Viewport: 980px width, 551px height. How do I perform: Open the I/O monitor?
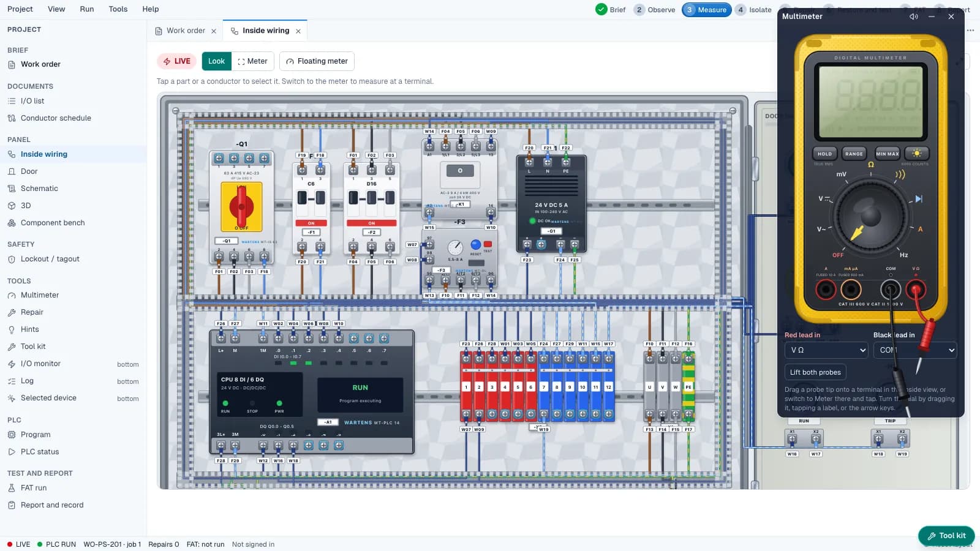(x=40, y=364)
